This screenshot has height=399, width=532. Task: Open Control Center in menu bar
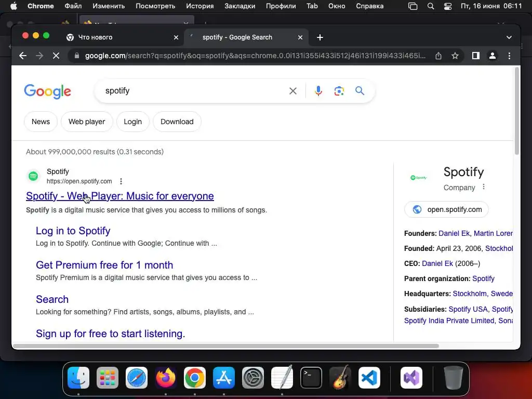447,6
